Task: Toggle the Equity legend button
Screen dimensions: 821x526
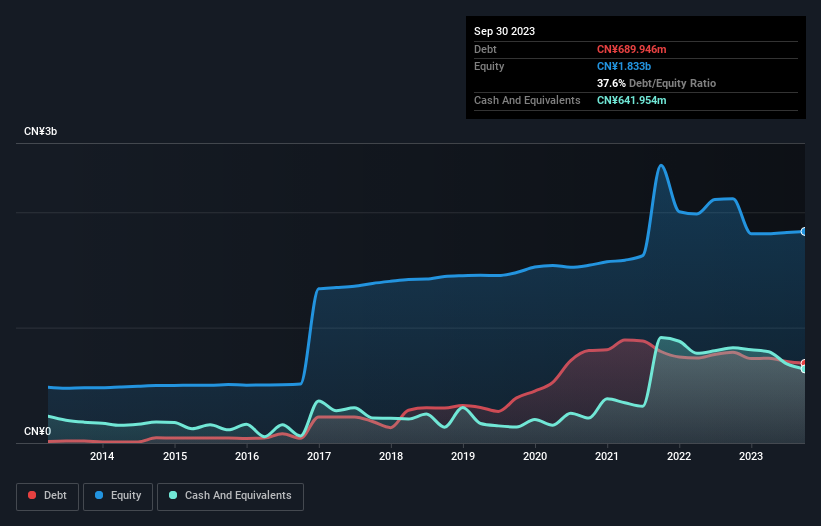Action: pyautogui.click(x=118, y=496)
